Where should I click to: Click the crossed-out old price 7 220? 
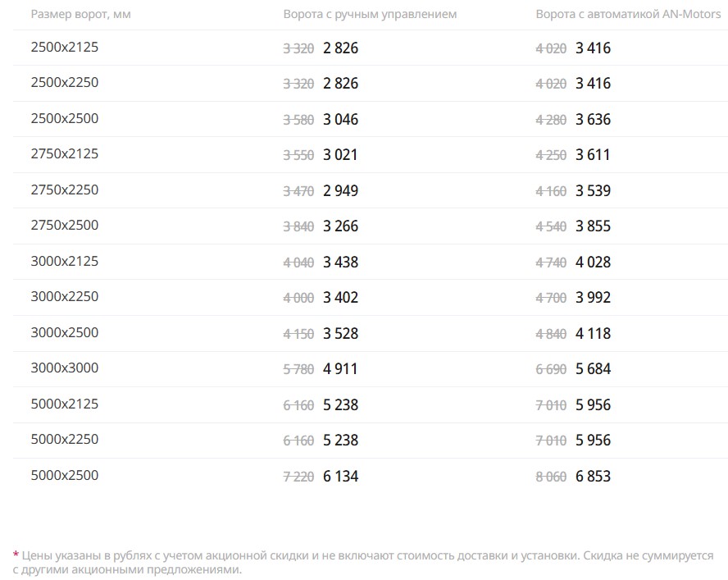[298, 477]
